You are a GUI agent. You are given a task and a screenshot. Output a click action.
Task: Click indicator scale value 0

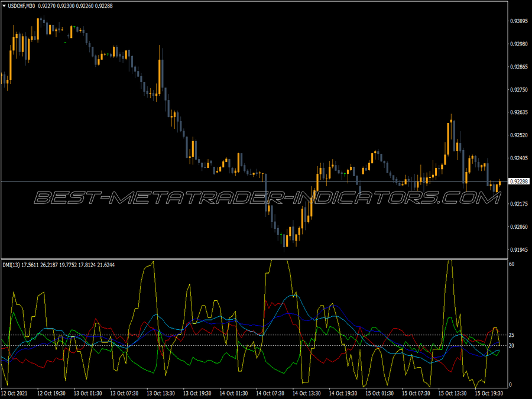(x=510, y=385)
